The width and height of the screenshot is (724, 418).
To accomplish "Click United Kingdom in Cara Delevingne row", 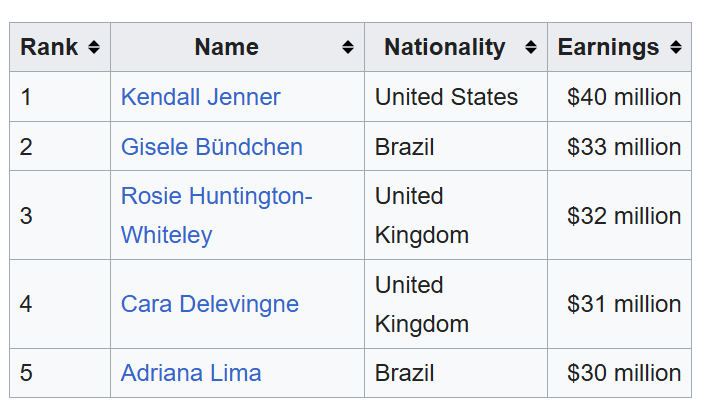I will coord(456,304).
